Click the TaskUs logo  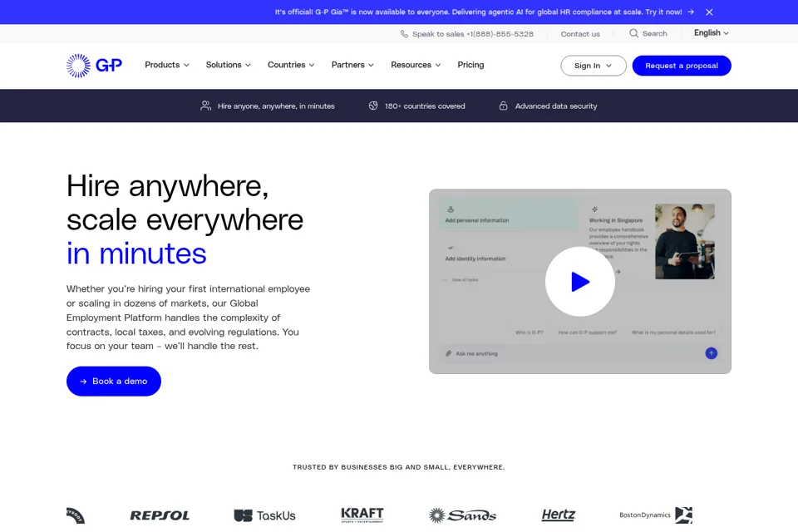[264, 515]
